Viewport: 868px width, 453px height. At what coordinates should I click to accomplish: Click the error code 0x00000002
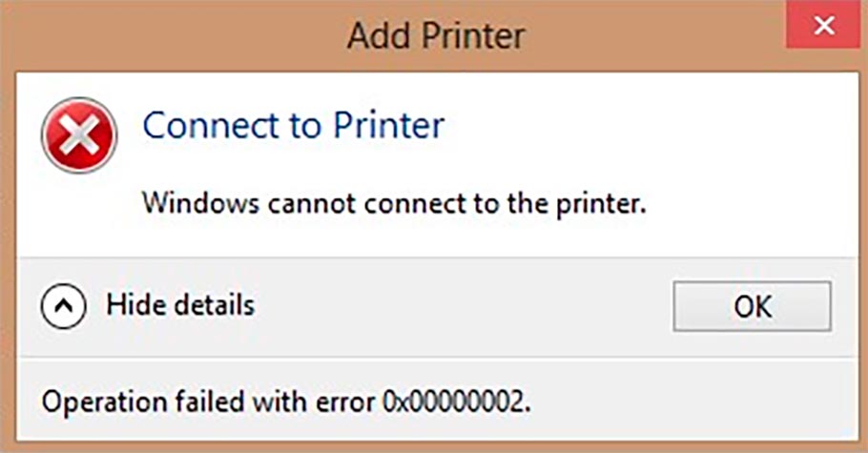[x=455, y=401]
